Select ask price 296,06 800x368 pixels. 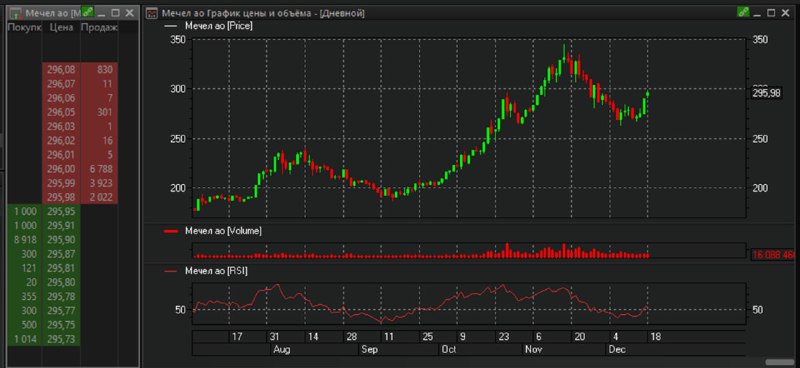click(61, 97)
